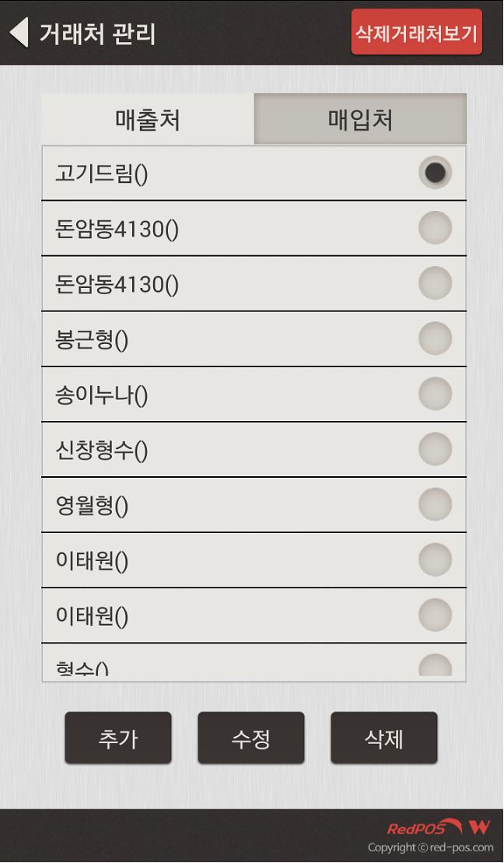Select the 영월형() radio button
The image size is (504, 863).
pos(435,504)
